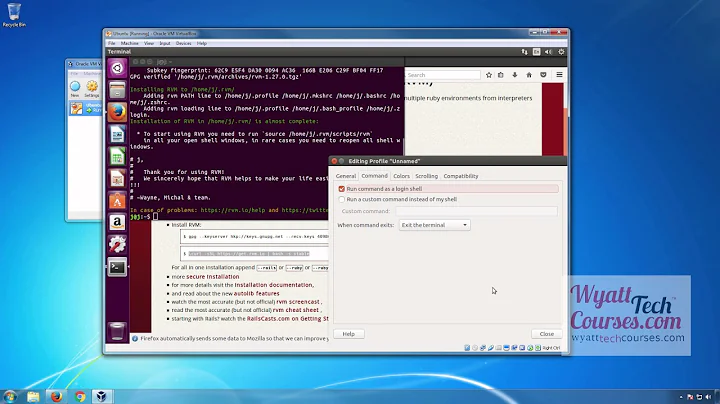Open the sound volume indicator in Ubuntu panel
Image resolution: width=720 pixels, height=404 pixels.
coord(548,52)
